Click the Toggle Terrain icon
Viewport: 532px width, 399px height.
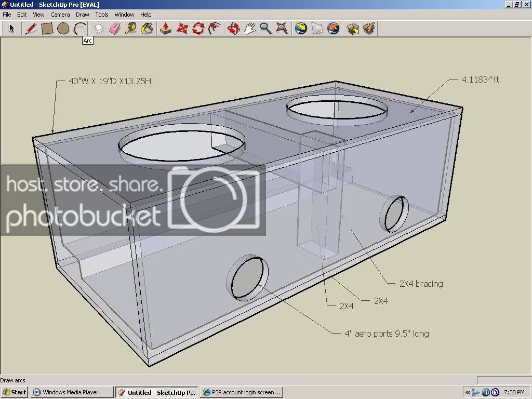317,28
